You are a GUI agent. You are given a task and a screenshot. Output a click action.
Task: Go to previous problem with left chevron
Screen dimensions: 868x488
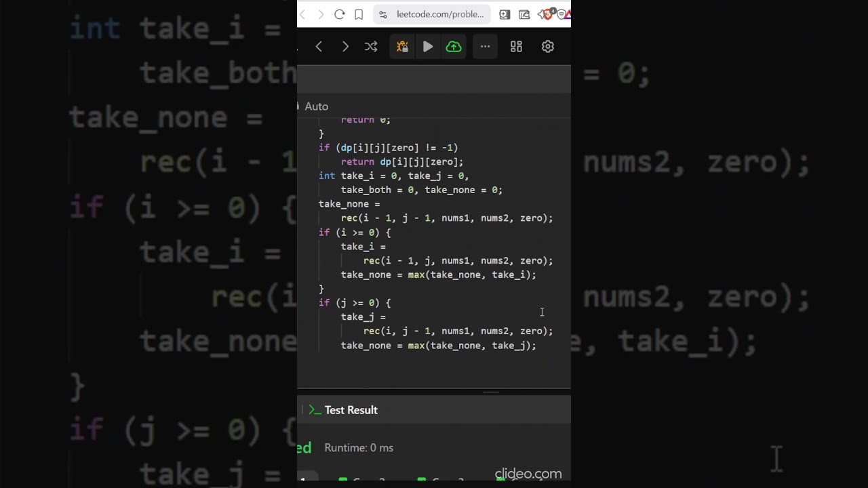(x=319, y=46)
